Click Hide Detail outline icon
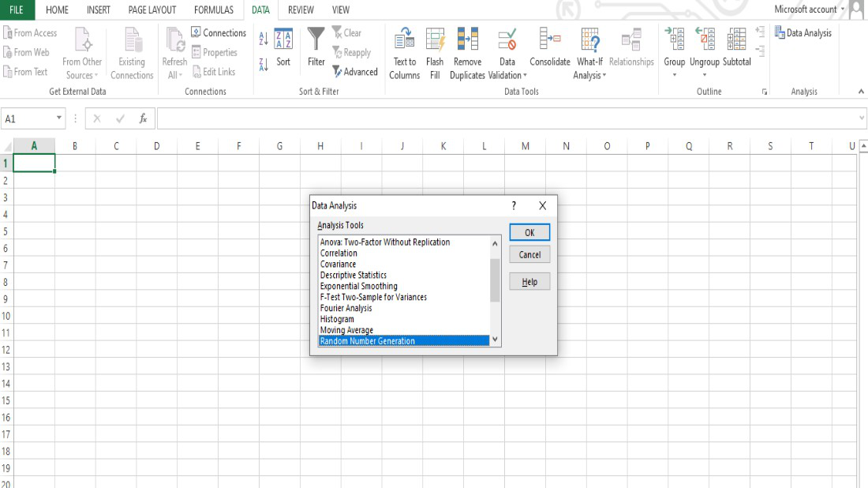Viewport: 868px width, 488px height. (x=760, y=51)
